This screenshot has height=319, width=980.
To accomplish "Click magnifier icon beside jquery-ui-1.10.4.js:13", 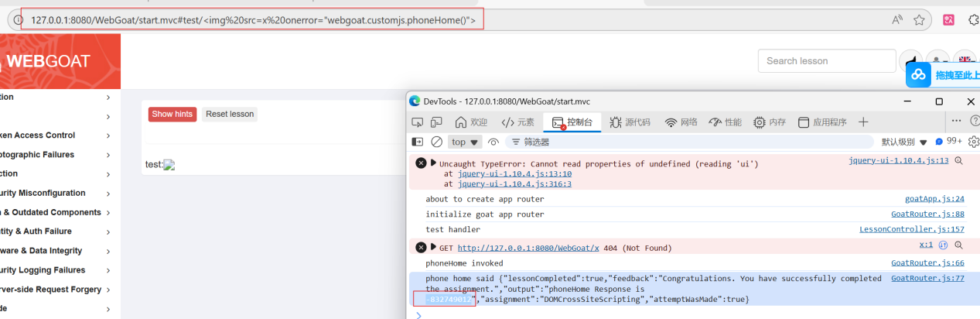I will [958, 161].
